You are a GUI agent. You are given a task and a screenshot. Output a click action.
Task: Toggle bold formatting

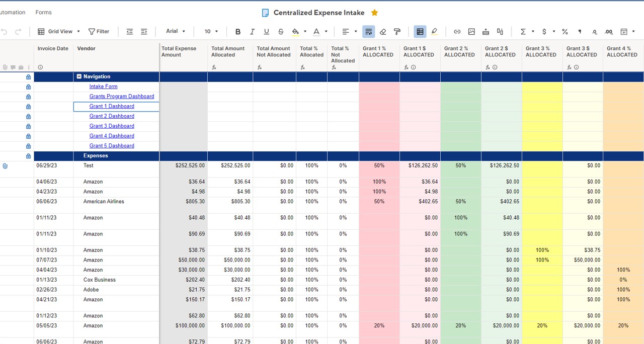238,32
